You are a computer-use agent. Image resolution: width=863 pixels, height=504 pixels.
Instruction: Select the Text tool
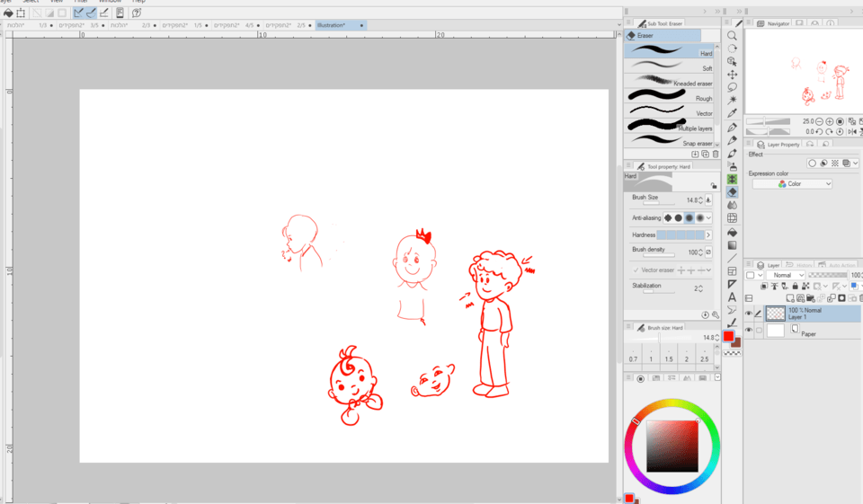coord(732,297)
